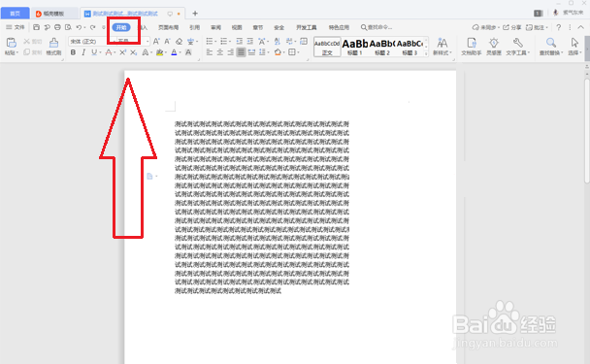Screen dimensions: 590x364
Task: Undo the last action
Action: pyautogui.click(x=79, y=27)
